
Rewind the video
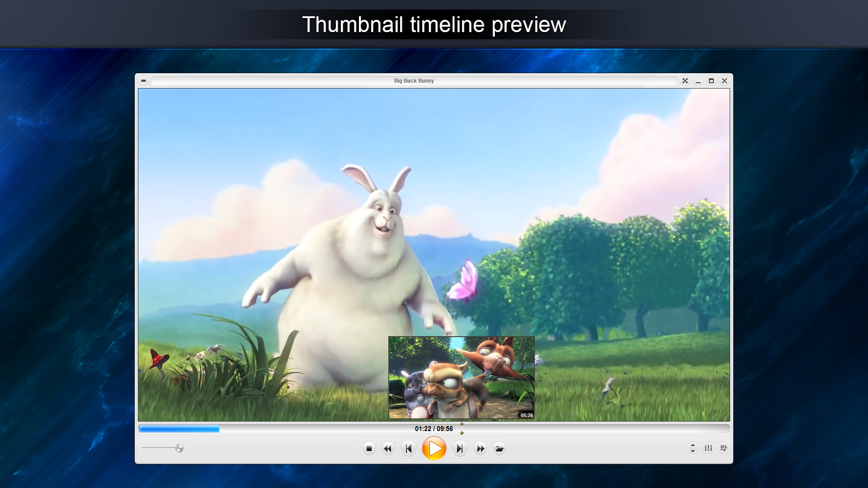(x=388, y=448)
